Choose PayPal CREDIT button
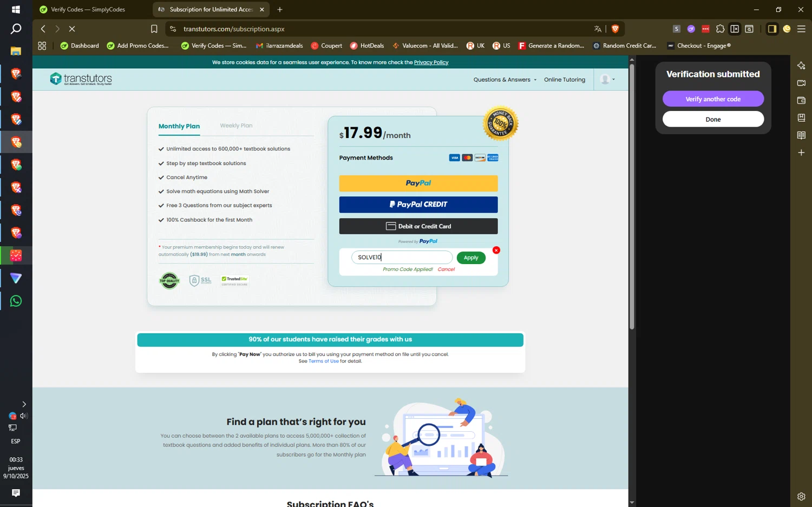This screenshot has width=812, height=507. coord(418,205)
